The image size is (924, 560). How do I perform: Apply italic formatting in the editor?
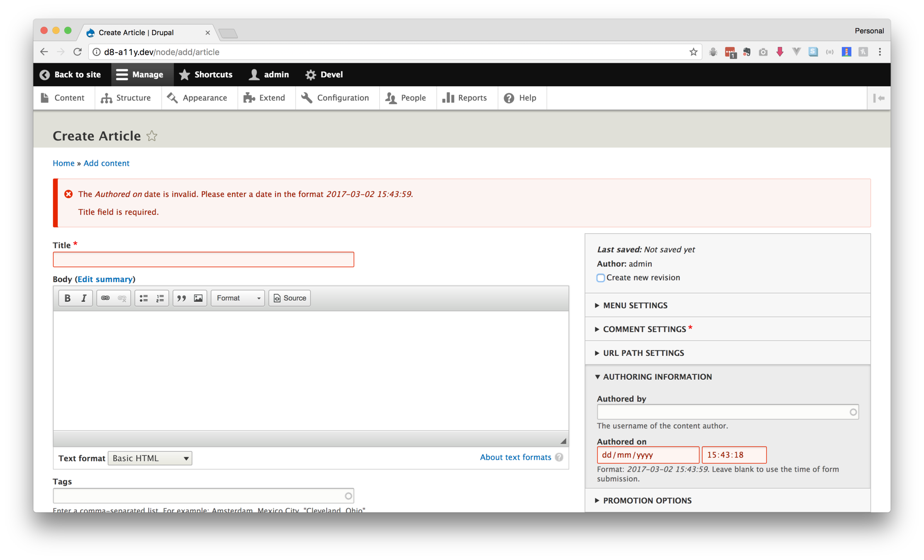[x=84, y=298]
